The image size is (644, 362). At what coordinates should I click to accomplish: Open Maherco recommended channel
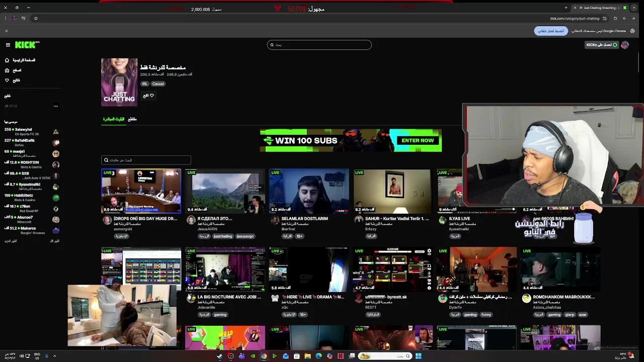32,231
